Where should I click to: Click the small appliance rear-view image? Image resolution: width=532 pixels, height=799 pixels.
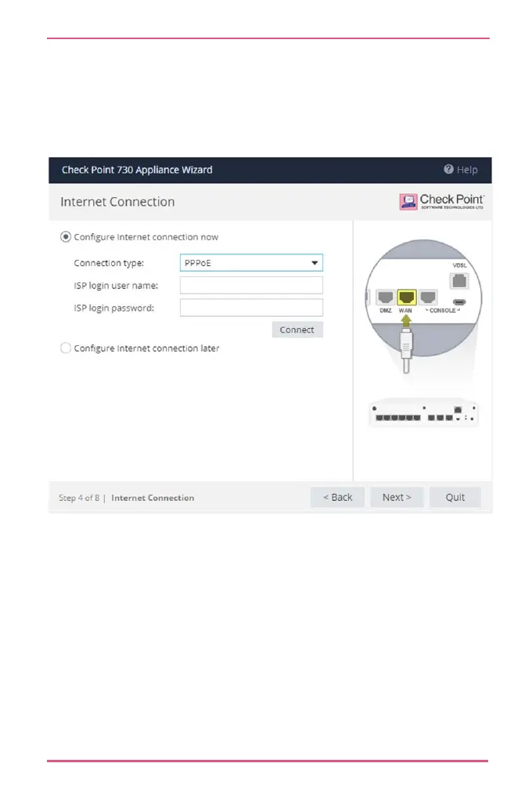click(423, 412)
